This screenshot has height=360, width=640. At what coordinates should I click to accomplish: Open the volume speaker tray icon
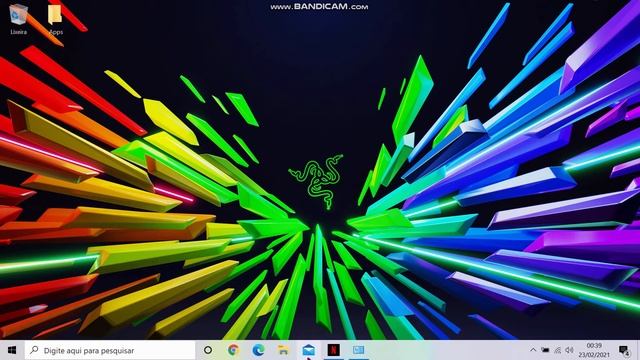(570, 350)
